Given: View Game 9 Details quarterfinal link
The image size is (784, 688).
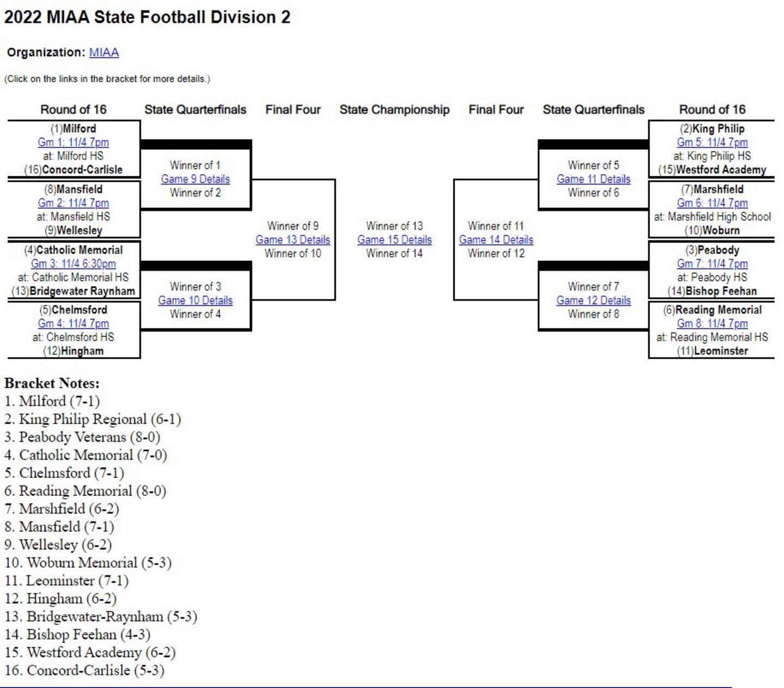Looking at the screenshot, I should [195, 179].
